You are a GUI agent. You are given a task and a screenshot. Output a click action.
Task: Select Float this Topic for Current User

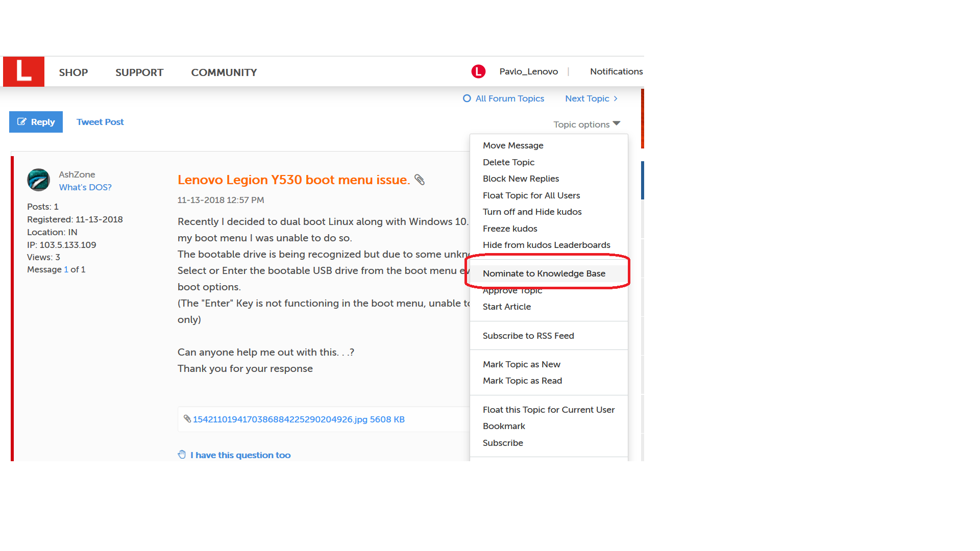549,410
